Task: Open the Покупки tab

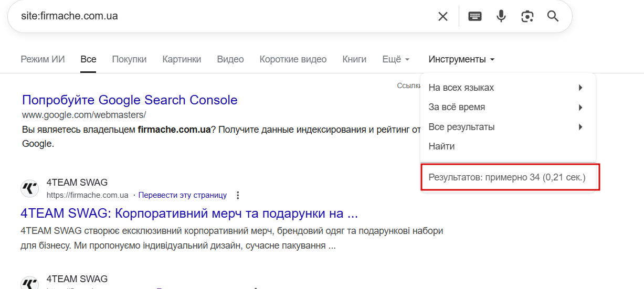Action: [129, 59]
